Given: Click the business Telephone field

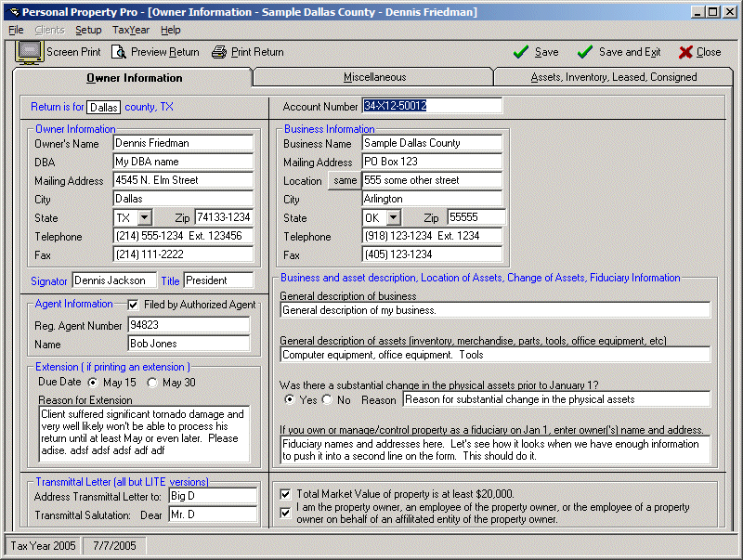Looking at the screenshot, I should (432, 236).
